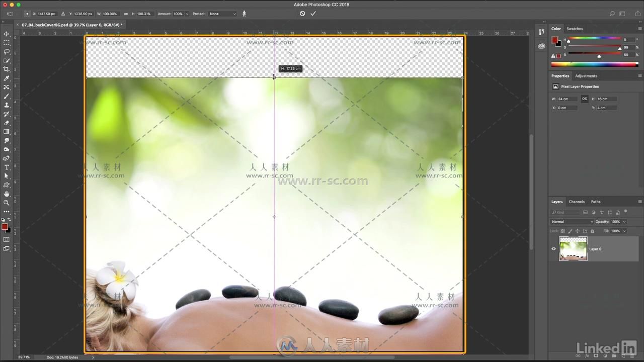Toggle width-height link in Properties panel
The height and width of the screenshot is (362, 644).
[584, 99]
